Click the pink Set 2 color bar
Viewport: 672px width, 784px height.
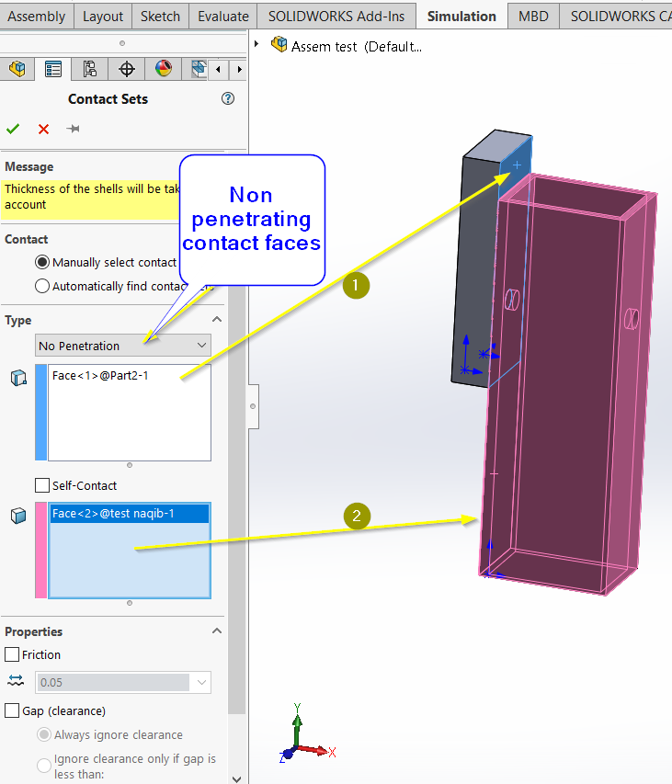tap(41, 551)
